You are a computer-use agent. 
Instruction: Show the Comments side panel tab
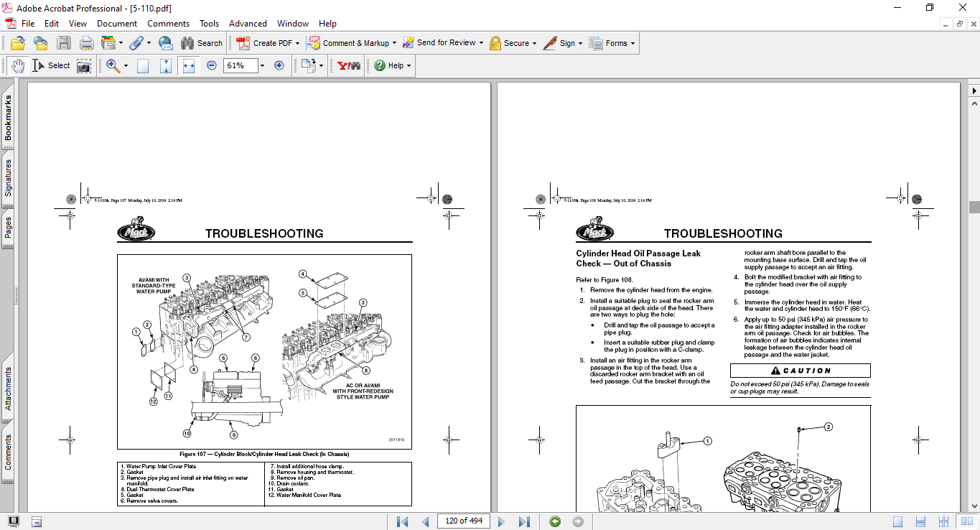(x=8, y=452)
